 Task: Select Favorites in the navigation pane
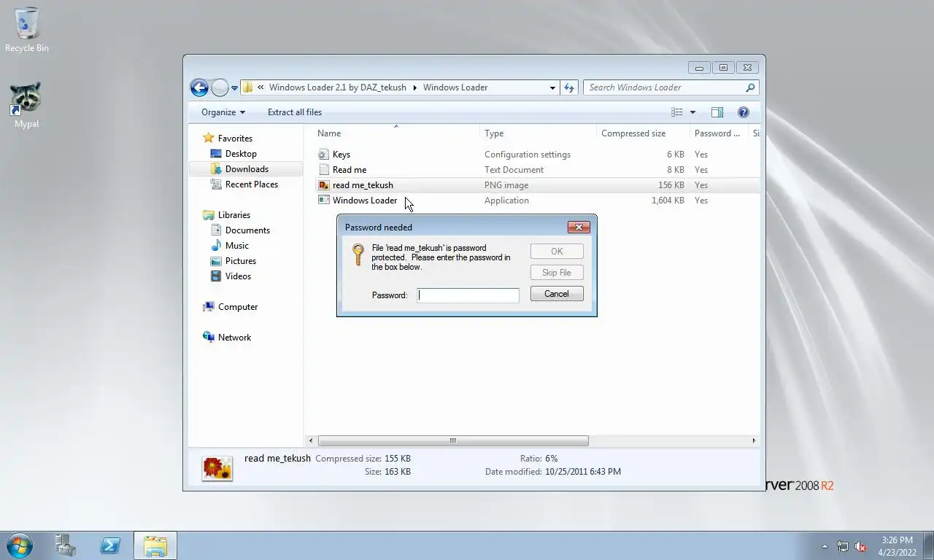pyautogui.click(x=235, y=139)
